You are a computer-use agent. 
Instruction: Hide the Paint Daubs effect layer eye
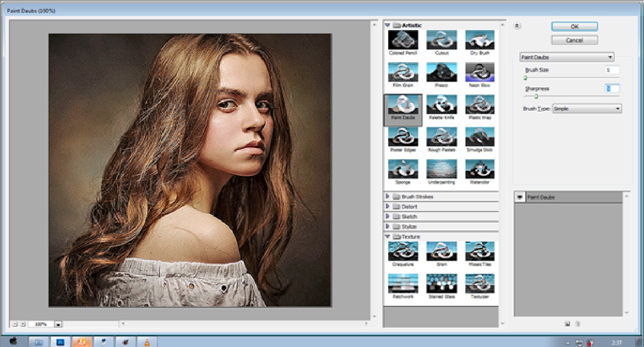(520, 198)
